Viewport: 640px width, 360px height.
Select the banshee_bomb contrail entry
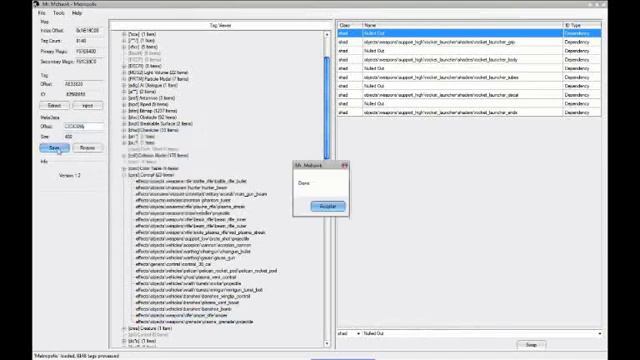click(183, 309)
